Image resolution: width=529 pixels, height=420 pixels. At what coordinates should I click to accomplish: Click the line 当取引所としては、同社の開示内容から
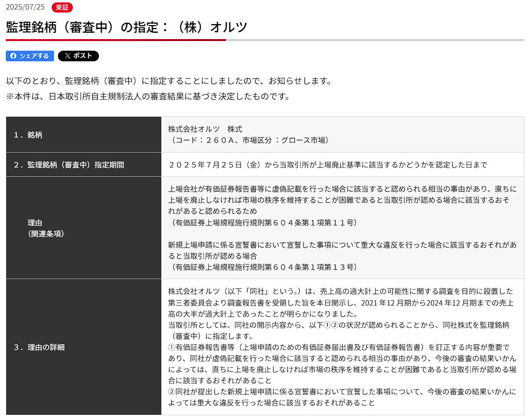[x=339, y=325]
